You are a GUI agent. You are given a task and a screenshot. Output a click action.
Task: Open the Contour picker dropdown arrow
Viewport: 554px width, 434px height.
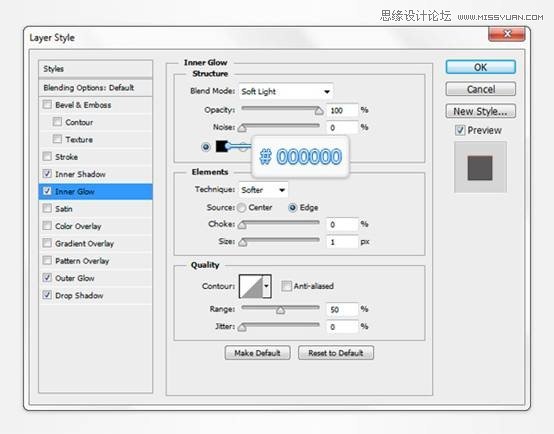tap(267, 286)
